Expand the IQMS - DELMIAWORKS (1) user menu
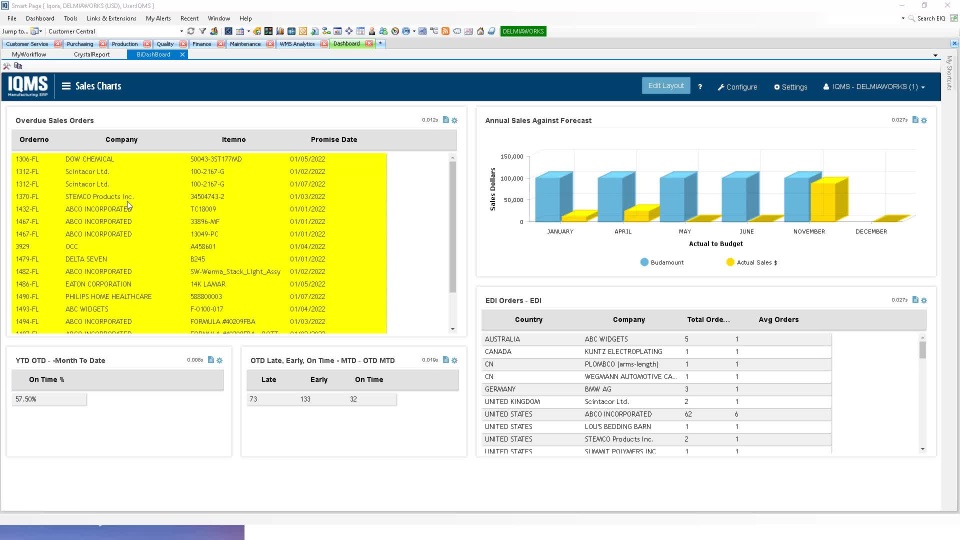The image size is (960, 540). (x=874, y=87)
